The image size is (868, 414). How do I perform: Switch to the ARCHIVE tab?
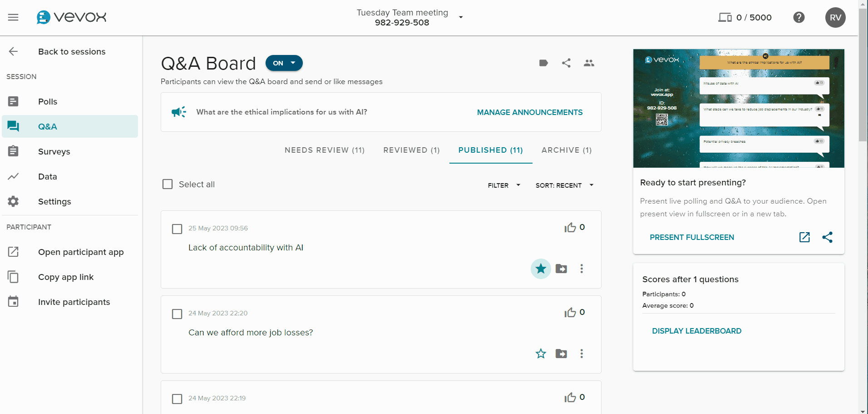567,150
